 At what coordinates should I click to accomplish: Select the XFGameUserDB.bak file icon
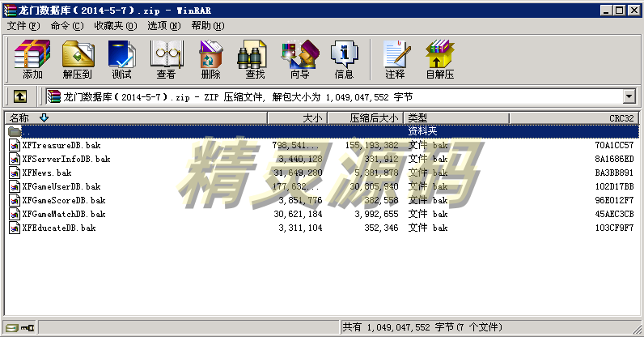[x=15, y=186]
